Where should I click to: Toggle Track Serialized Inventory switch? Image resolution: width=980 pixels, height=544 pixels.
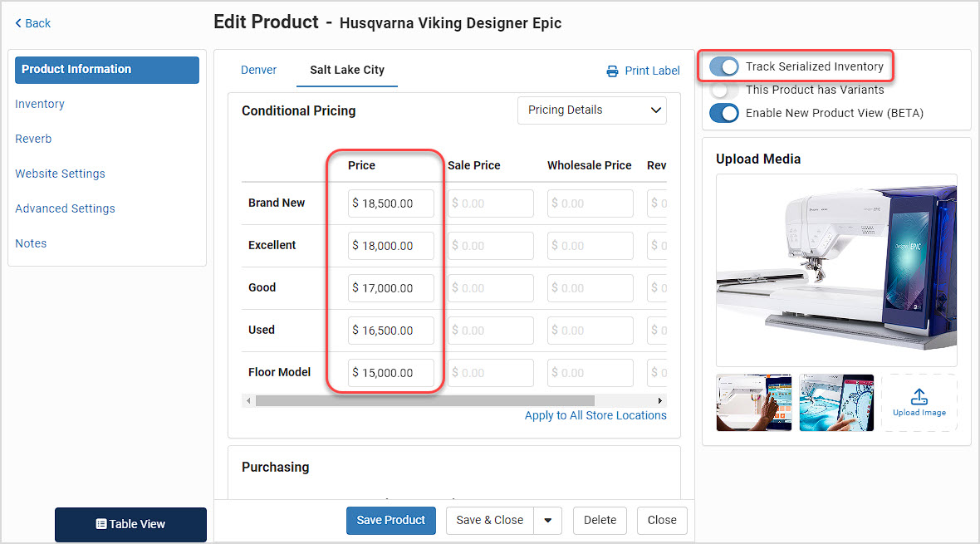click(723, 66)
